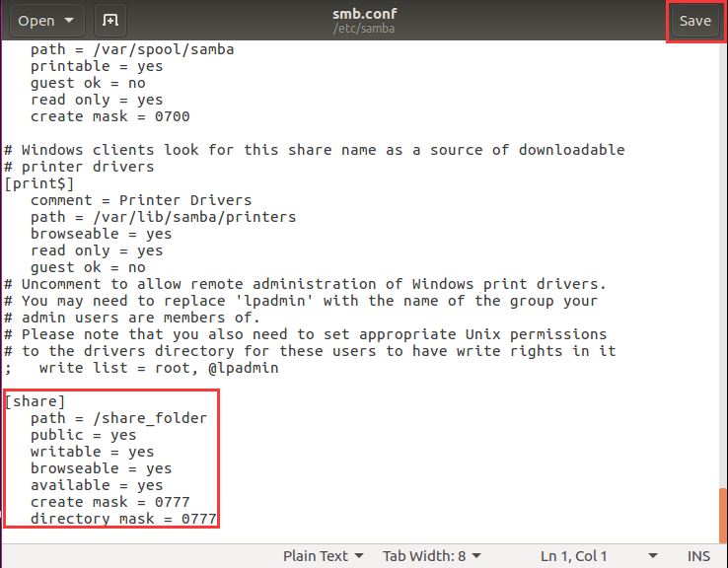Screen dimensions: 728x568
Task: Click the line 'printable = yes'
Action: pyautogui.click(x=97, y=66)
